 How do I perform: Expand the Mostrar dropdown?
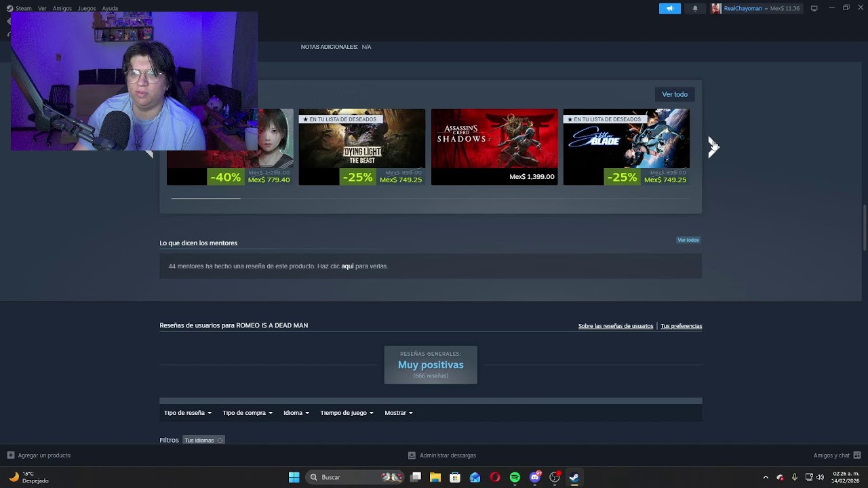399,413
